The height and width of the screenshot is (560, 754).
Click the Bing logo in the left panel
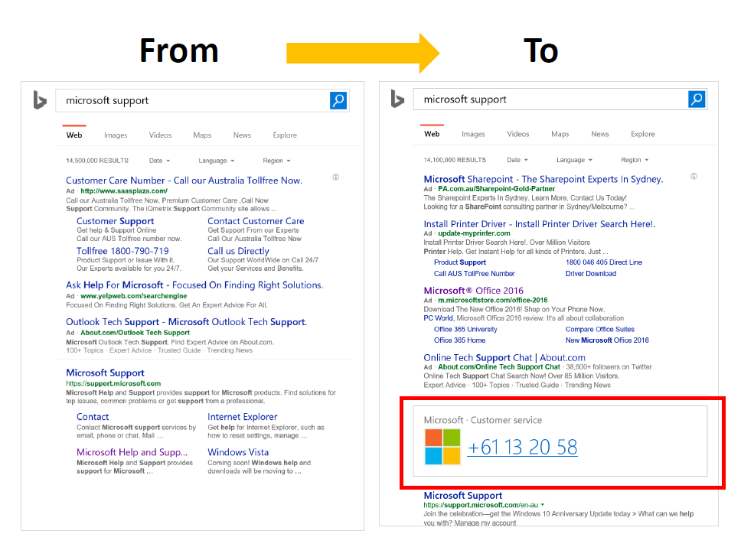40,100
